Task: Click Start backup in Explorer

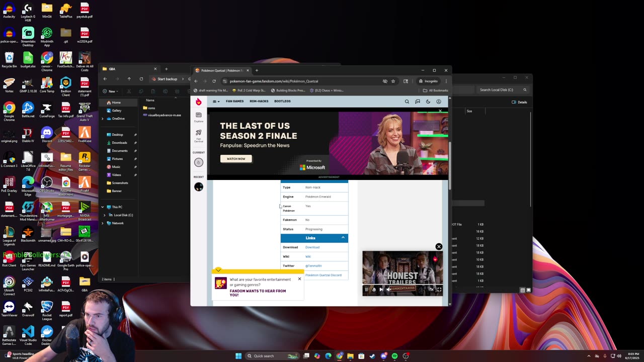Action: tap(165, 79)
